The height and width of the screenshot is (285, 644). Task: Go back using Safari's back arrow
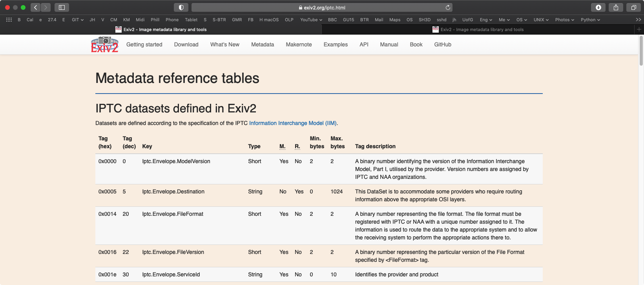click(35, 7)
